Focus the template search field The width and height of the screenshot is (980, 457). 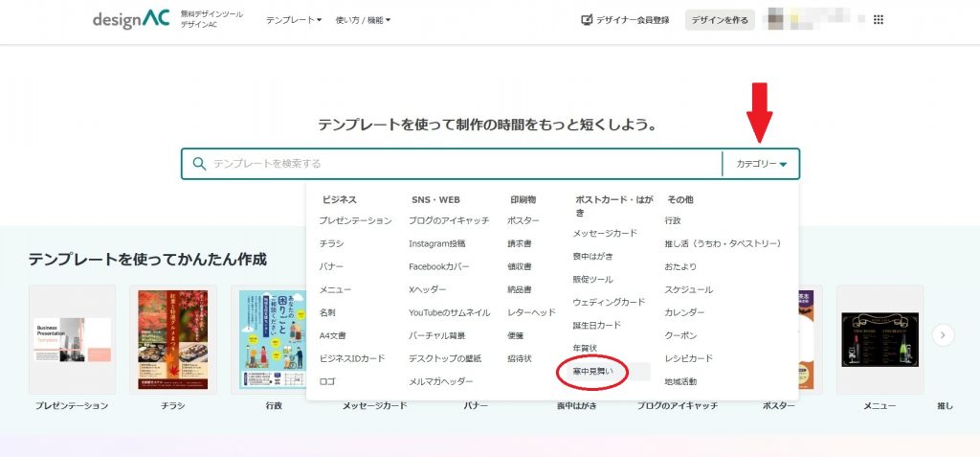click(x=452, y=164)
